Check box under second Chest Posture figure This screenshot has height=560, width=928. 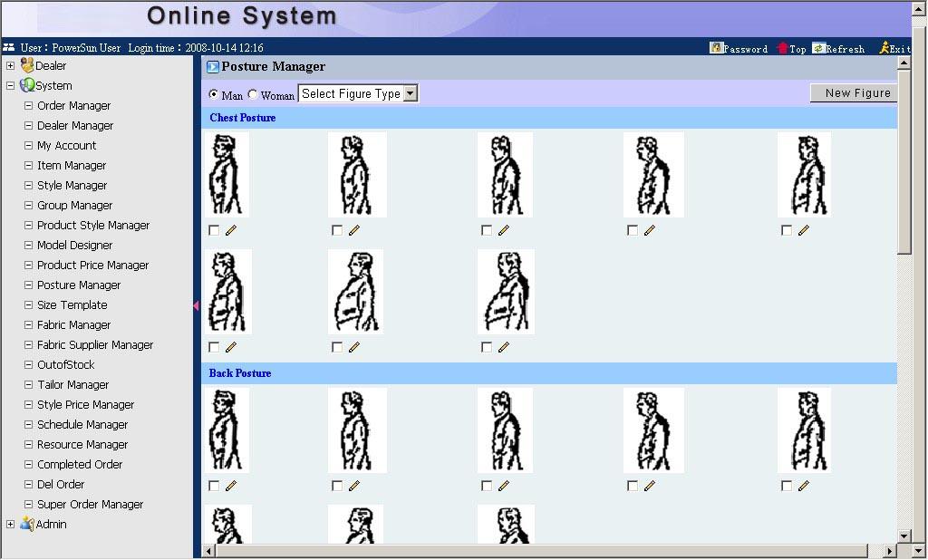tap(337, 230)
